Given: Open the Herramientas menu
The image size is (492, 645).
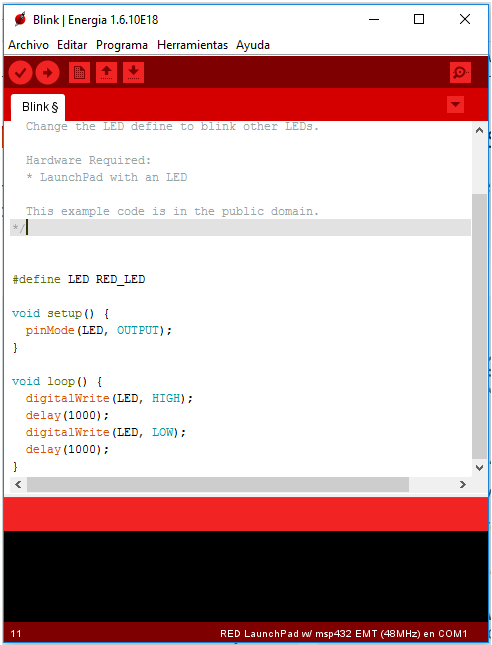Looking at the screenshot, I should [192, 45].
